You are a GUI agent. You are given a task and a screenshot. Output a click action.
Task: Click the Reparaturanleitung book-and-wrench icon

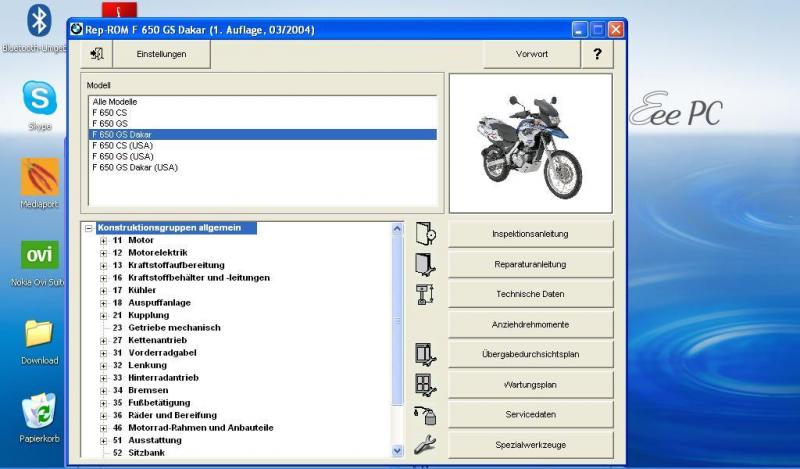pyautogui.click(x=425, y=264)
